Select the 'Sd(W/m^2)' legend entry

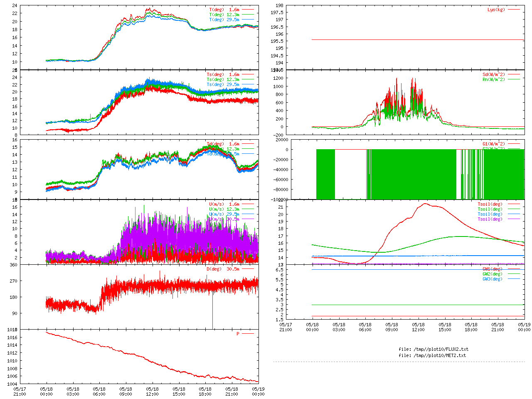(494, 75)
